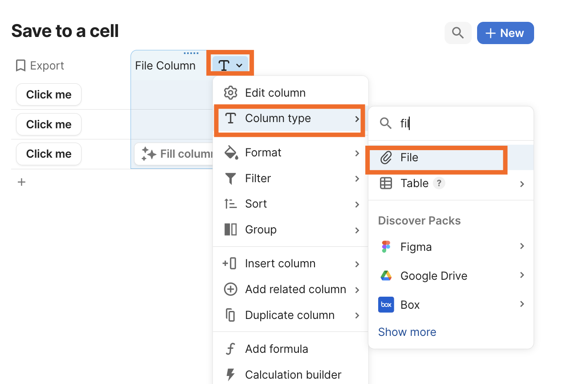Click the plus icon to add row

21,182
